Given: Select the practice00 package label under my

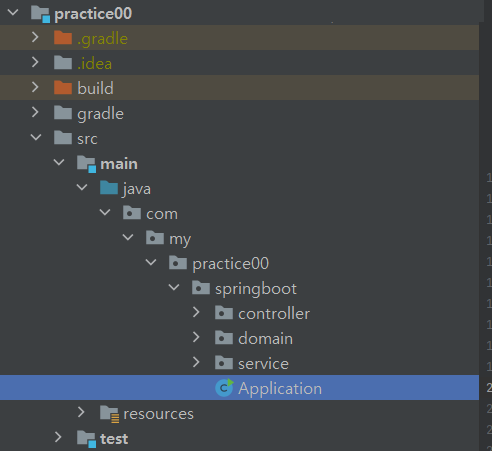Looking at the screenshot, I should 231,264.
